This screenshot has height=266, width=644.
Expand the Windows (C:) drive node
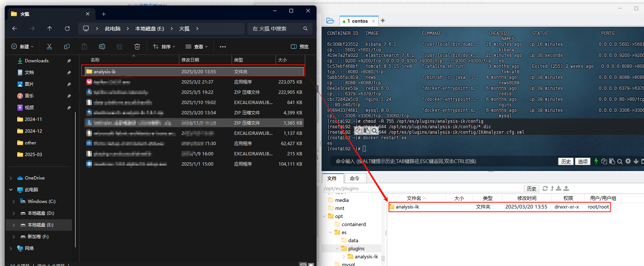[14, 202]
